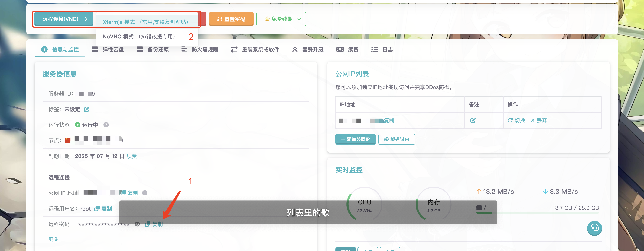Click the disk usage progress bar

(538, 213)
